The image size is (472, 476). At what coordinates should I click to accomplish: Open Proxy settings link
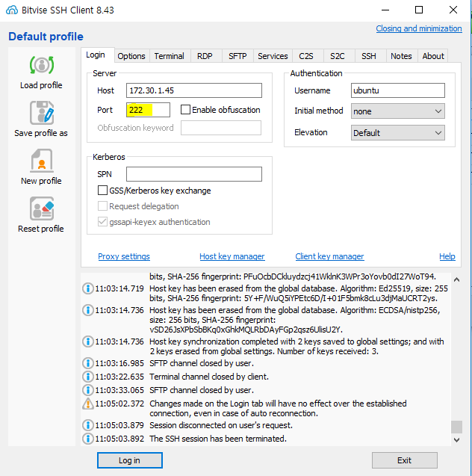(x=124, y=256)
